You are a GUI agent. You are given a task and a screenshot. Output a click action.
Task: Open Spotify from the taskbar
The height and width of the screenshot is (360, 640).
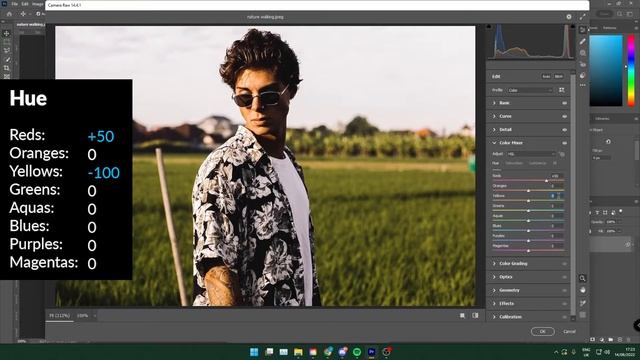(357, 352)
